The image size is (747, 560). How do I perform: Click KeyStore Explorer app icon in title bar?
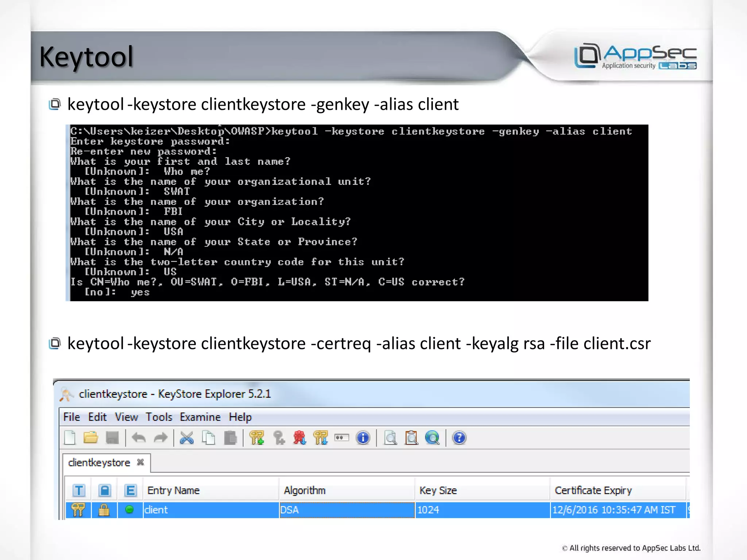[67, 394]
